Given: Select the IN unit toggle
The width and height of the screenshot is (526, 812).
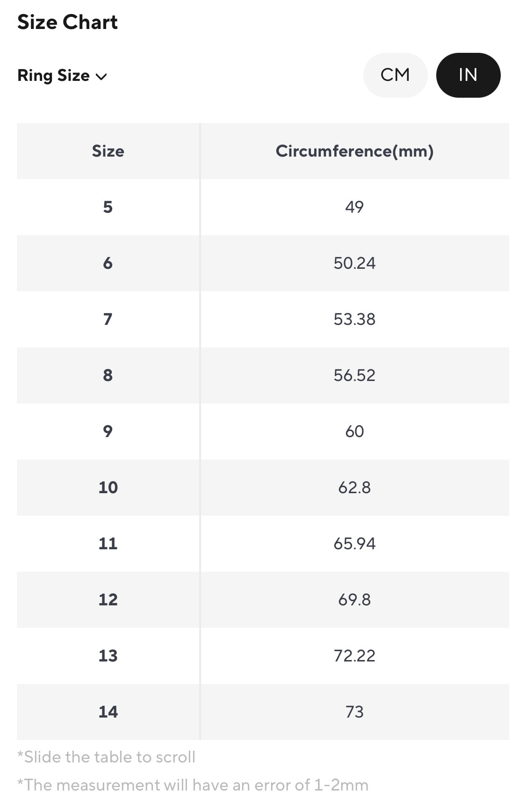Looking at the screenshot, I should 468,75.
